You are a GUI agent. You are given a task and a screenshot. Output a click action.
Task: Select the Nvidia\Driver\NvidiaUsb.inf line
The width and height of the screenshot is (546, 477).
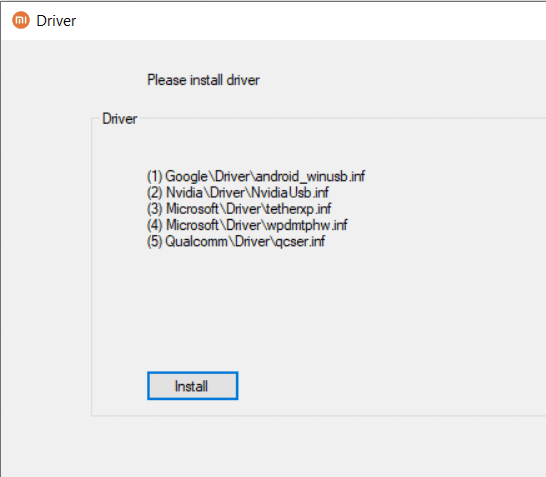pyautogui.click(x=238, y=192)
